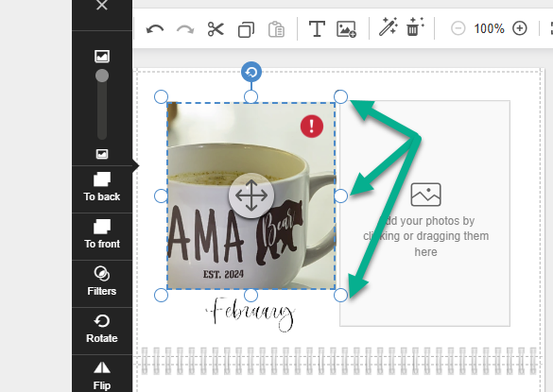
Task: Click the red low-resolution warning icon
Action: tap(312, 127)
